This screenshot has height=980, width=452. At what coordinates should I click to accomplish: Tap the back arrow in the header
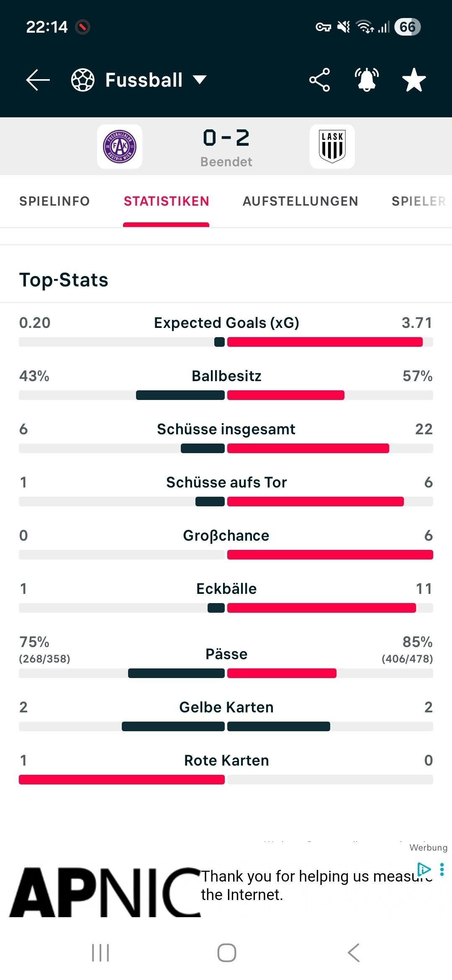(38, 80)
